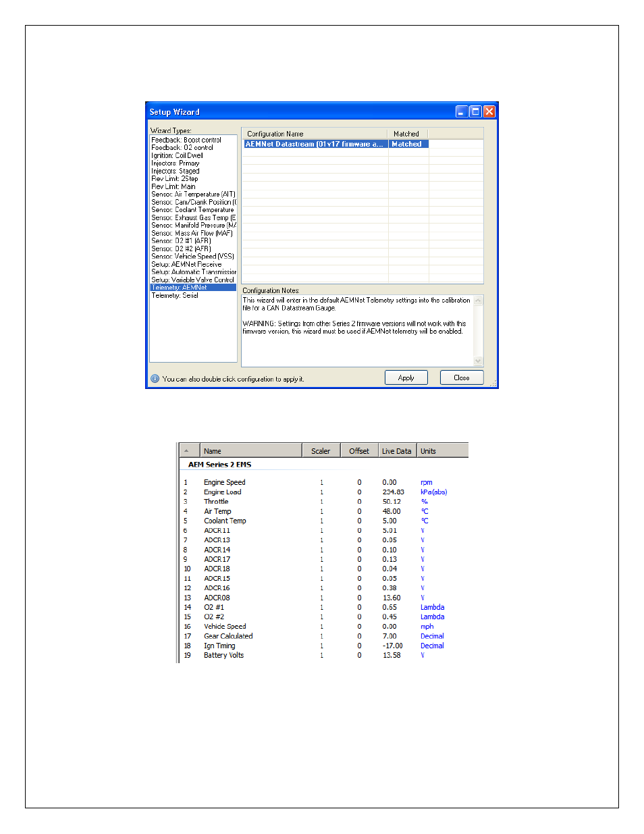The image size is (644, 834).
Task: Select 'Sensor: Mass Air Flow (MAF)' entry
Action: point(192,233)
